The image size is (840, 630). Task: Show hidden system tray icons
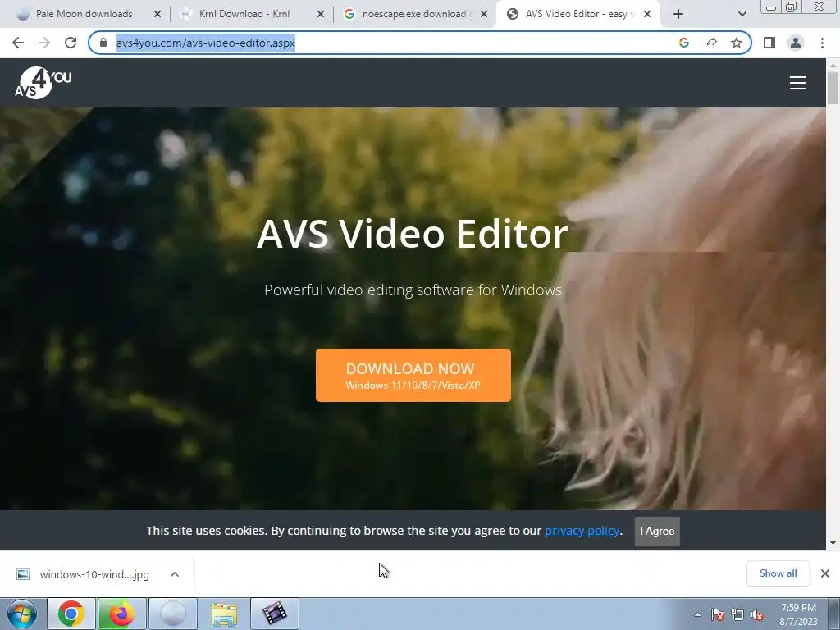point(697,614)
